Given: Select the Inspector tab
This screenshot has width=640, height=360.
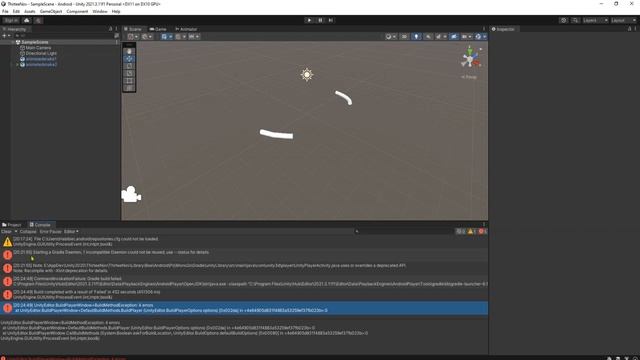Looking at the screenshot, I should point(504,29).
